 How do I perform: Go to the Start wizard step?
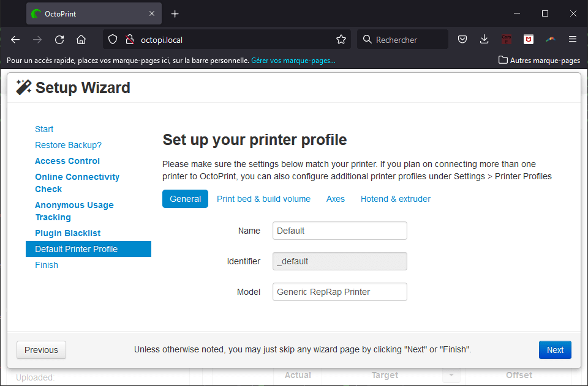point(44,129)
